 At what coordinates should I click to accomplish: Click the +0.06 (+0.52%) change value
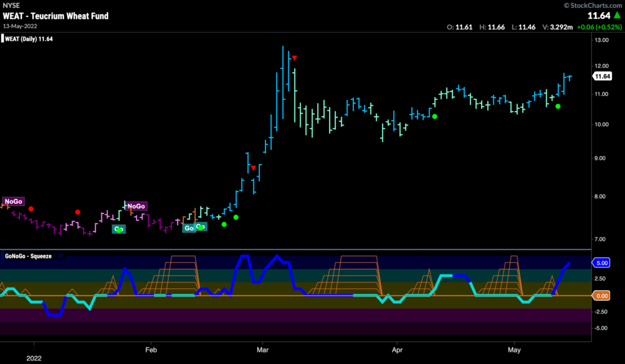[599, 27]
